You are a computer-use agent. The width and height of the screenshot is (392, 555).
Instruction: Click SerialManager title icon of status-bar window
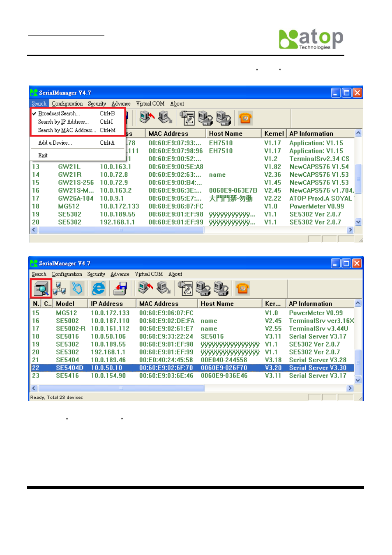coord(34,263)
